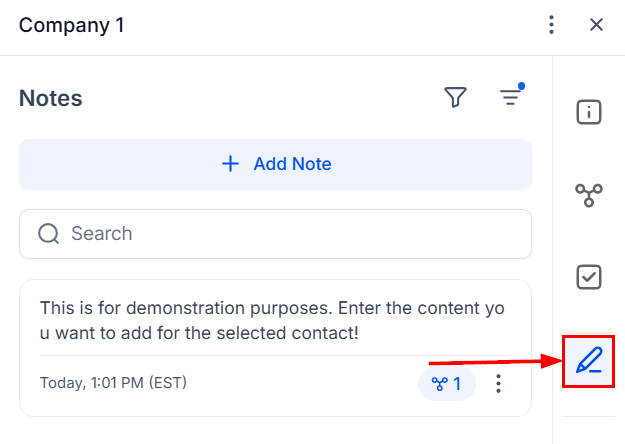Open the demonstration purposes note text
Viewport: 625px width, 444px height.
[x=272, y=320]
